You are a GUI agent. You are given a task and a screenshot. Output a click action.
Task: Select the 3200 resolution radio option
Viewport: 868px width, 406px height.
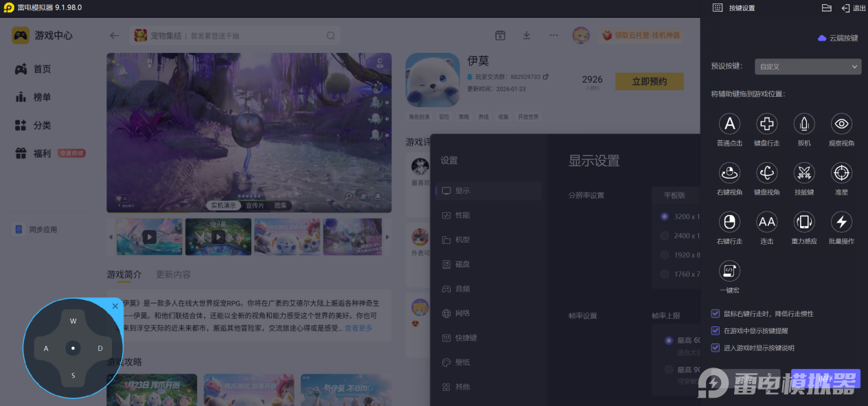(665, 216)
